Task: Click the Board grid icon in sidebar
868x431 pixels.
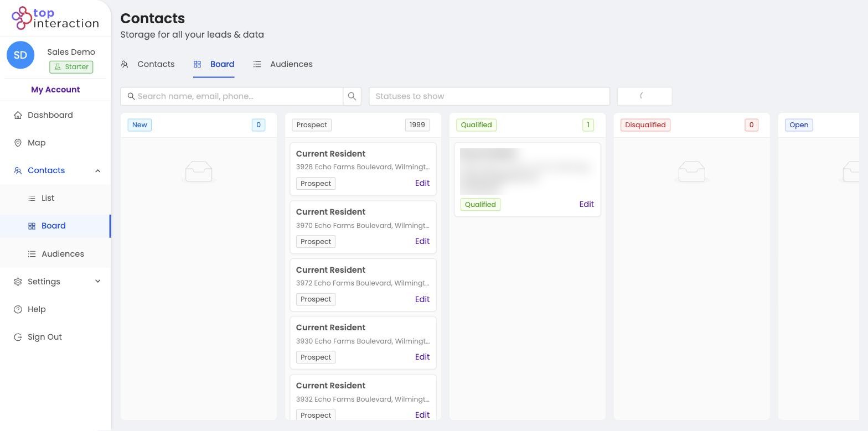Action: pos(32,226)
